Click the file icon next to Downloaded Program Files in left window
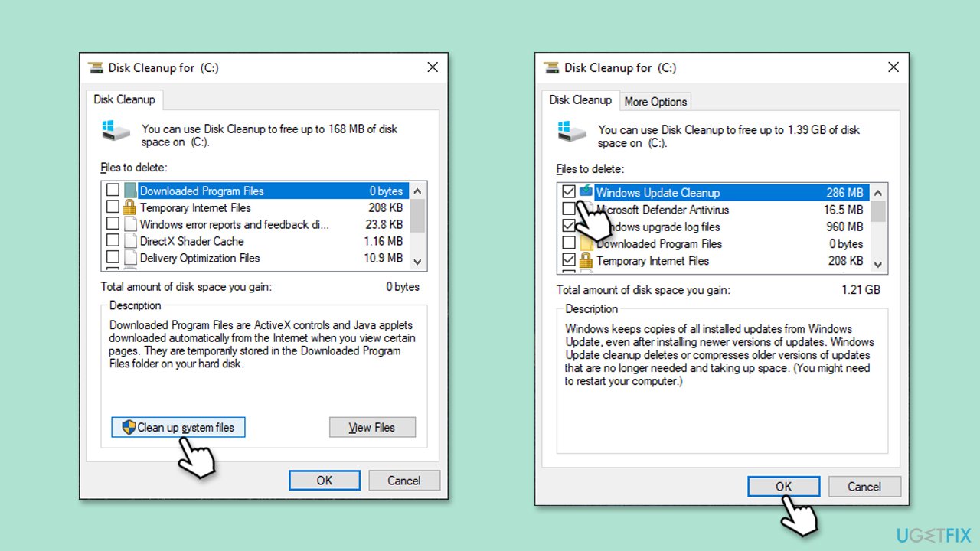The width and height of the screenshot is (980, 551). [x=129, y=191]
